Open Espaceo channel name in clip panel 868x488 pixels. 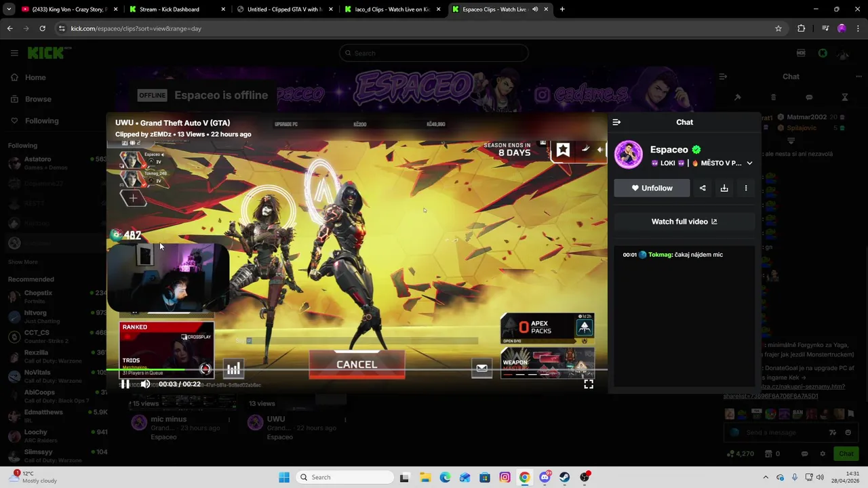(669, 150)
